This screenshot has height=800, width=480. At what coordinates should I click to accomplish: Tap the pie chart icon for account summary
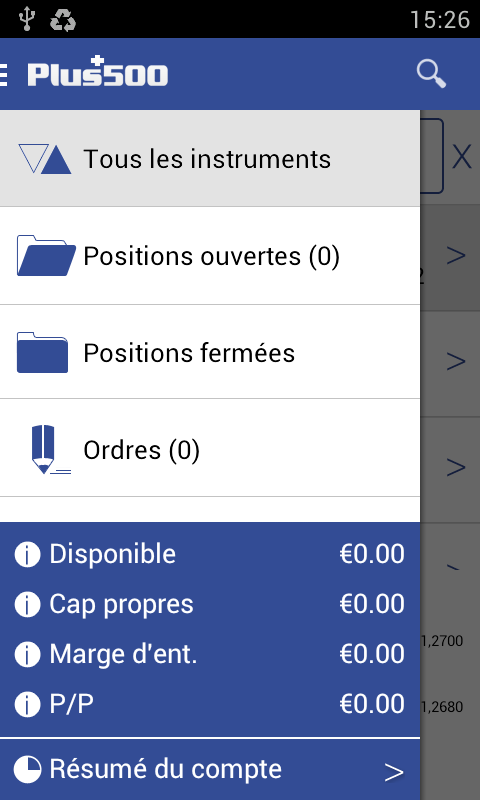pos(28,769)
